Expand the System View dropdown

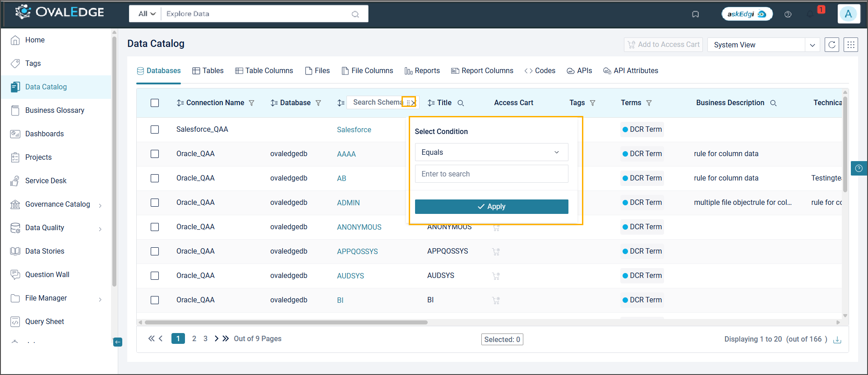pos(812,45)
